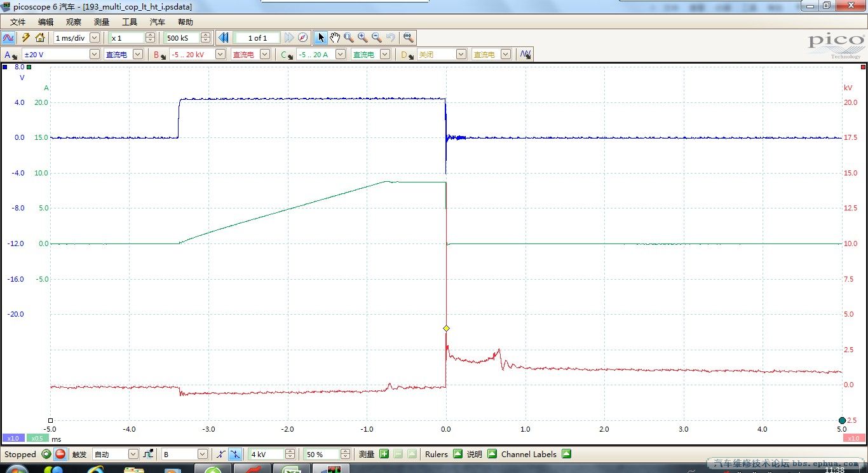Image resolution: width=868 pixels, height=473 pixels.
Task: Toggle the Channel Labels checkbox
Action: (566, 454)
